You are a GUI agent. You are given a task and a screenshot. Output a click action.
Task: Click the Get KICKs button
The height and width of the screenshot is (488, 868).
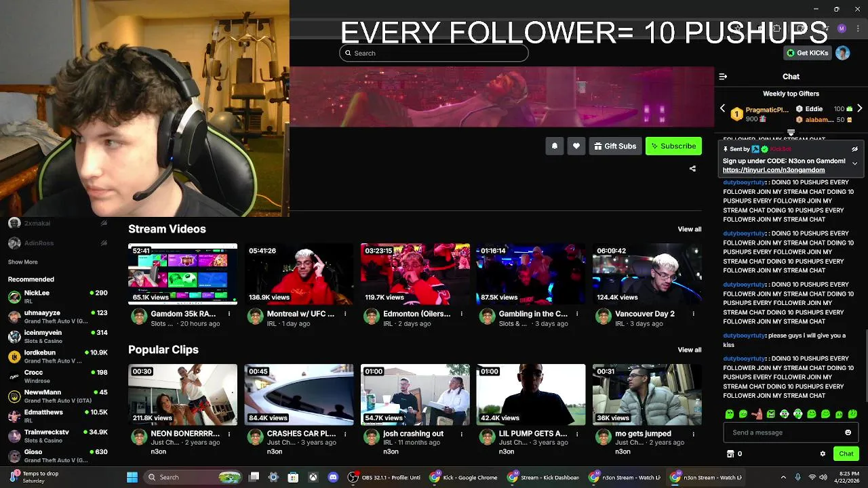(x=808, y=53)
